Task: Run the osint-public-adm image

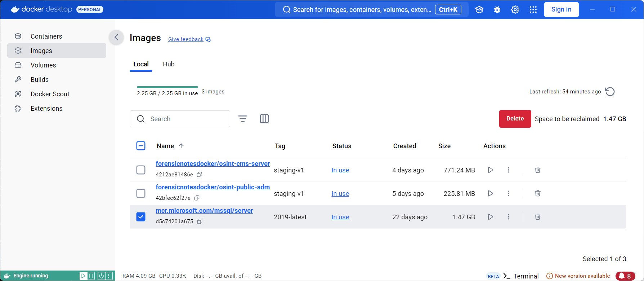Action: (490, 193)
